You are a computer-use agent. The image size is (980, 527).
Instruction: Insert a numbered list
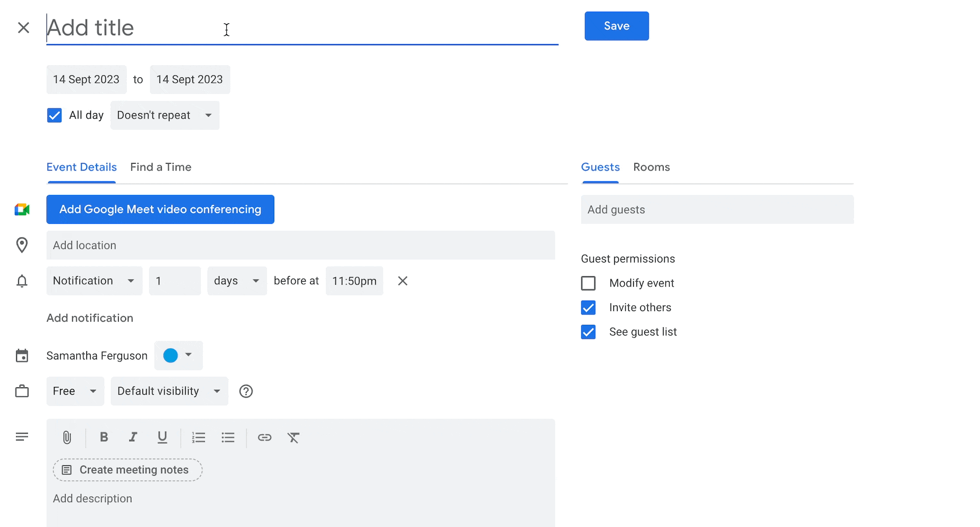tap(198, 437)
